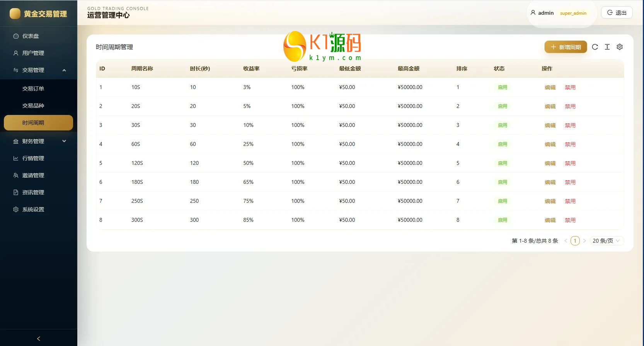The image size is (644, 346).
Task: Open the table density icon
Action: pos(607,47)
